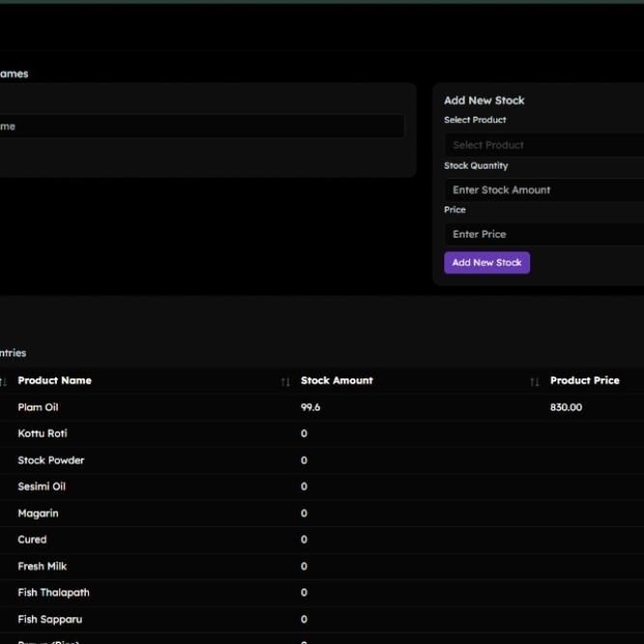
Task: Click the Fresh Milk row
Action: [x=42, y=567]
